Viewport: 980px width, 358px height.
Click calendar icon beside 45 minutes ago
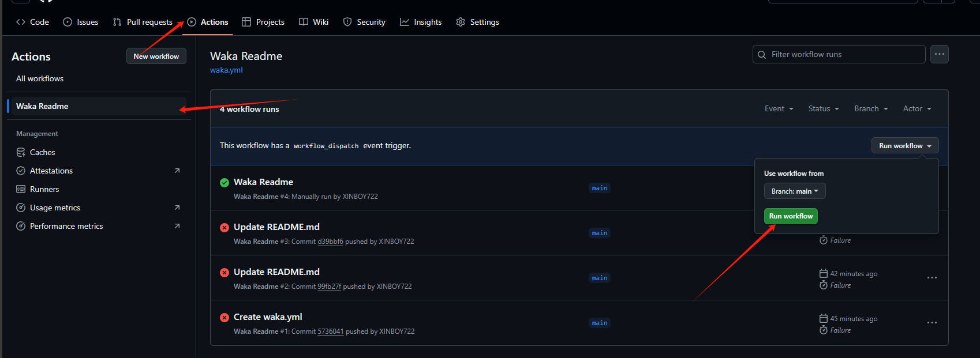point(824,318)
